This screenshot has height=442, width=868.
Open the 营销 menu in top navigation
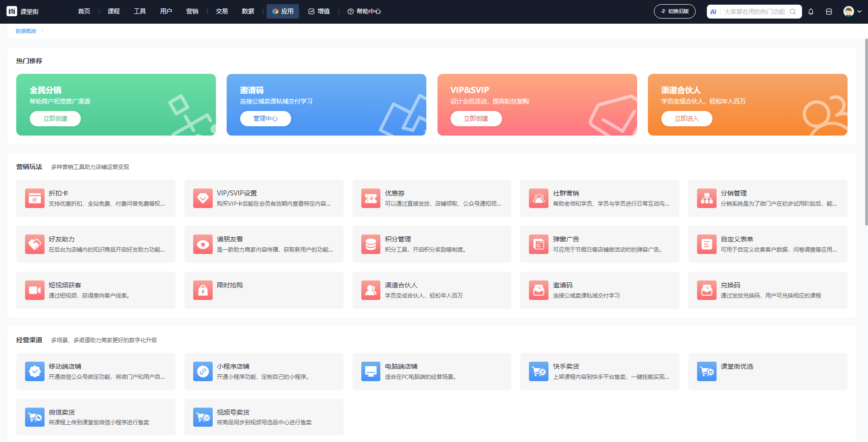(192, 12)
